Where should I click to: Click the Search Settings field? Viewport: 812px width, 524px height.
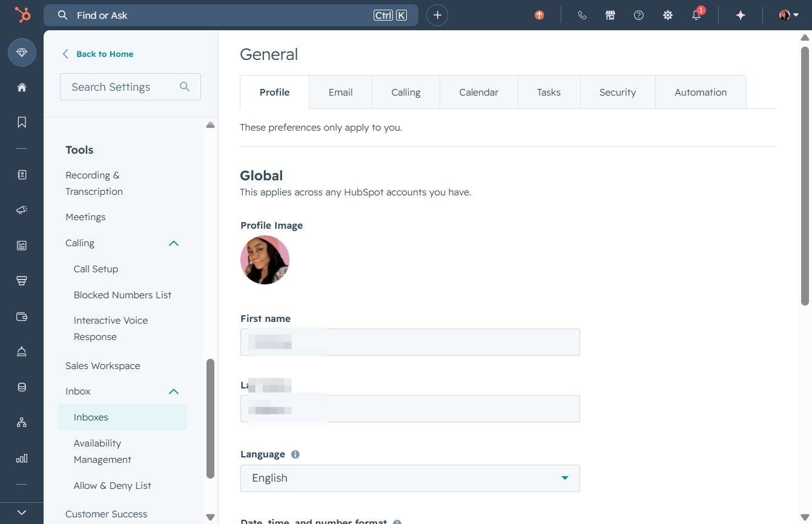130,87
